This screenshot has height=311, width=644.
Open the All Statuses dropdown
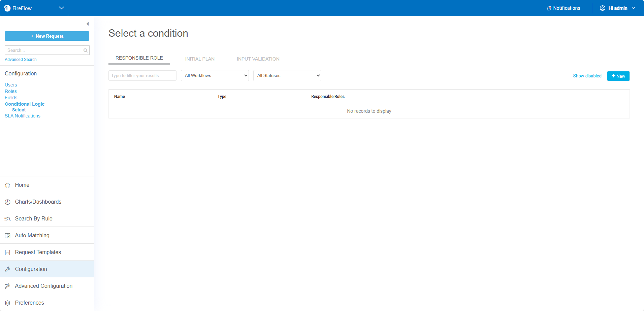click(x=287, y=76)
